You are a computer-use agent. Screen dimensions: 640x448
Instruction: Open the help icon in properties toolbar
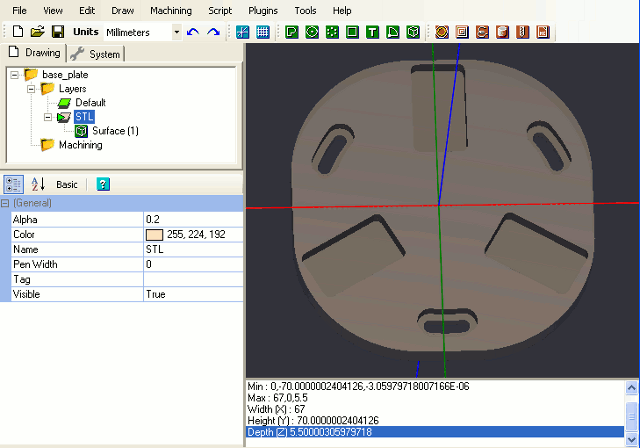pos(102,184)
